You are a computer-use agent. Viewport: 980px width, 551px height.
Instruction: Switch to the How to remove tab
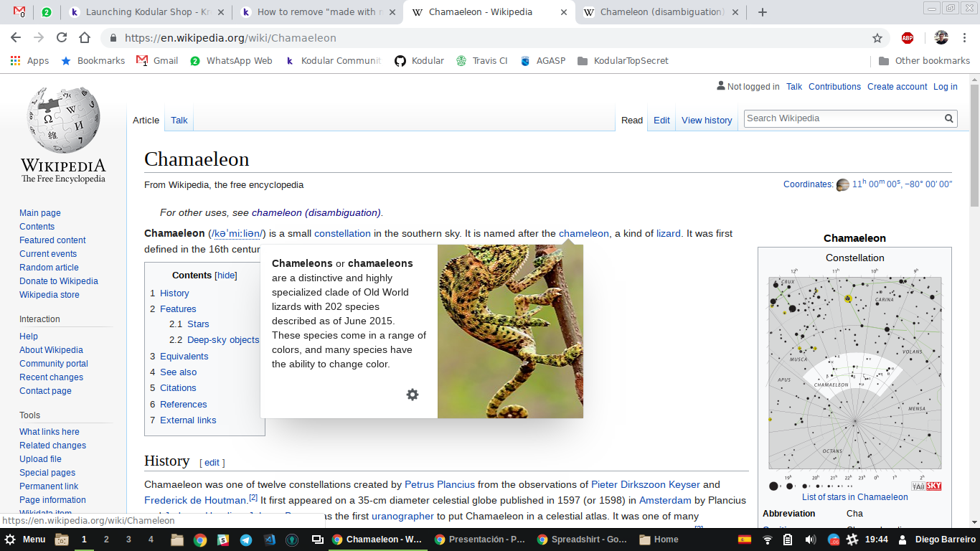click(317, 12)
